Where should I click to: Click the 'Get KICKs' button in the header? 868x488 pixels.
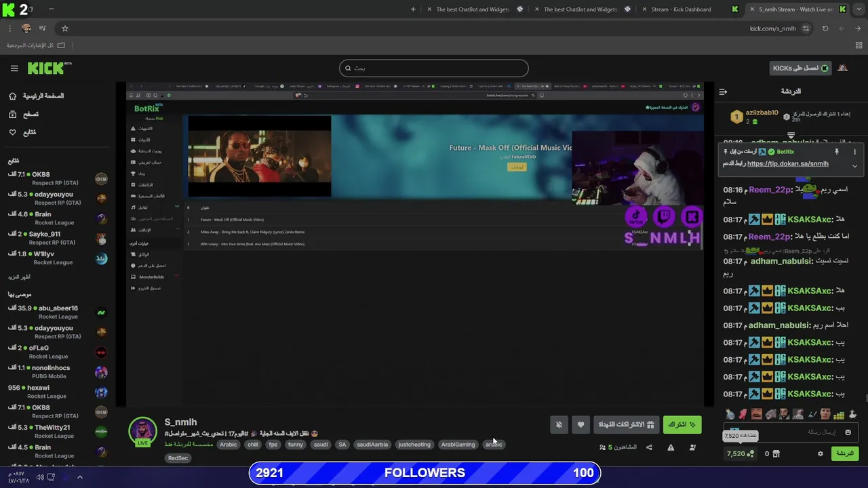(x=801, y=68)
